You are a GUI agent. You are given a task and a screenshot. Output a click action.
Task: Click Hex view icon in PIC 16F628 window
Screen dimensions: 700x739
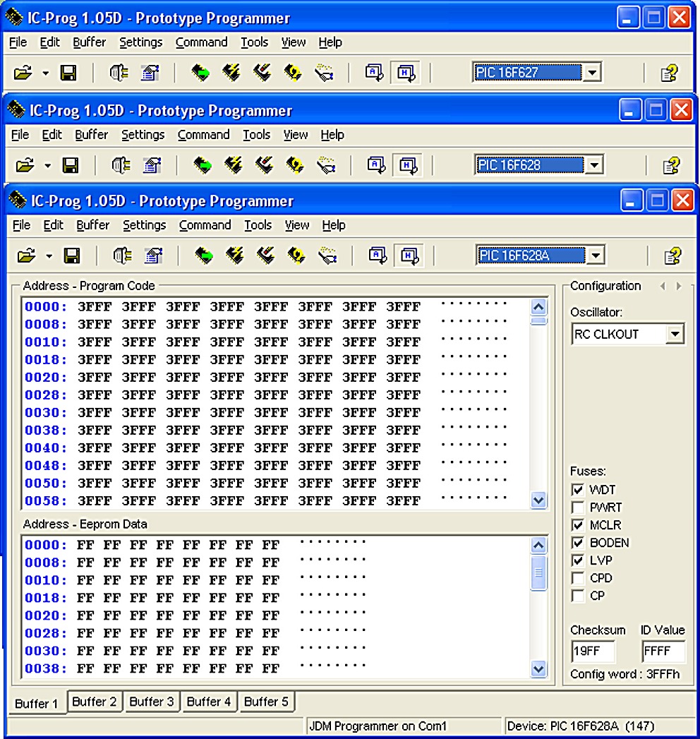click(x=407, y=165)
